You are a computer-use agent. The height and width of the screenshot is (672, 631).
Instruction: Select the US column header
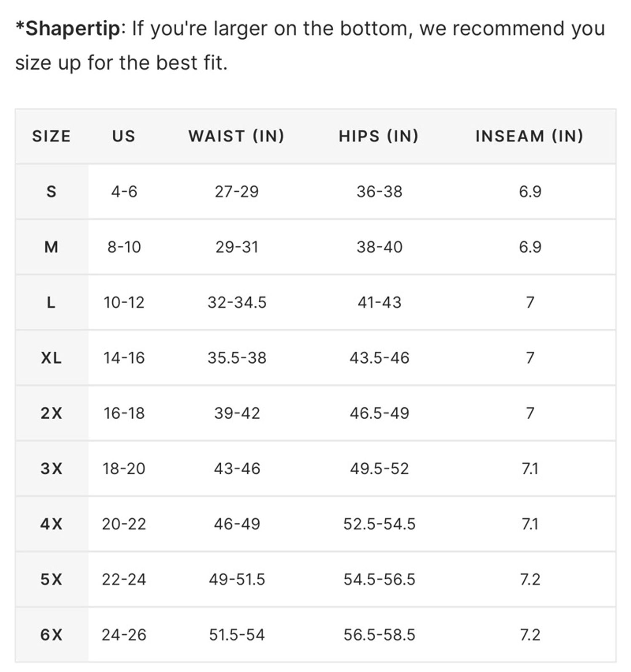coord(124,136)
